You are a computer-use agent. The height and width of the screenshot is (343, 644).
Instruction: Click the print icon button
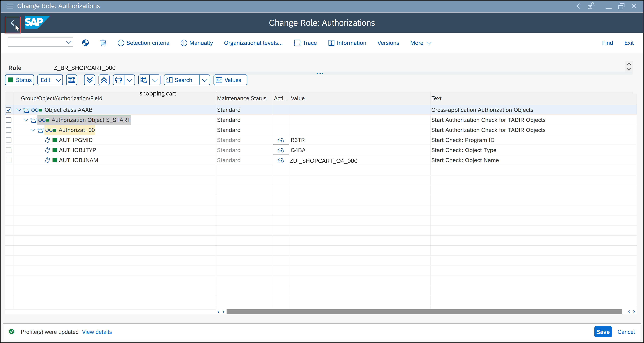coord(119,80)
